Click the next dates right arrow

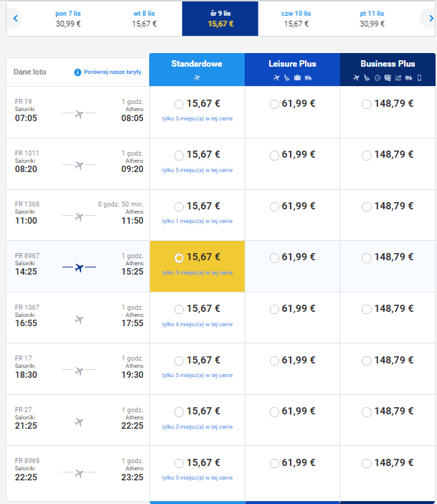[431, 19]
